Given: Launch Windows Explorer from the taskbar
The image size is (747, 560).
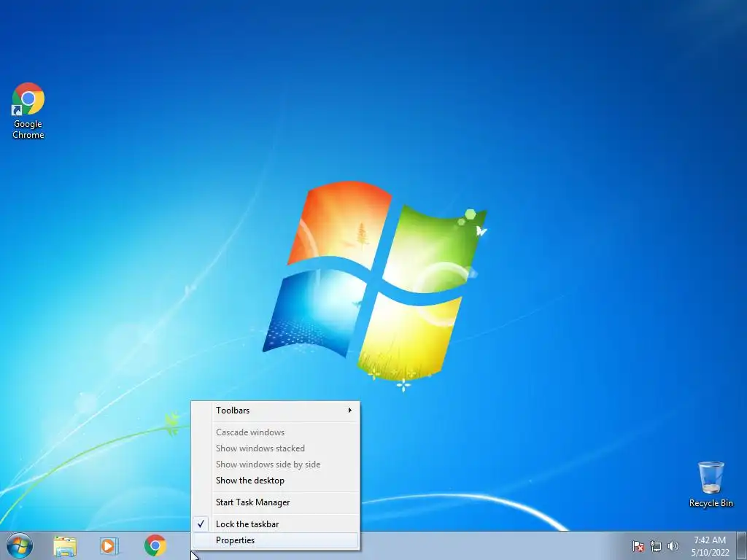Looking at the screenshot, I should pyautogui.click(x=65, y=546).
